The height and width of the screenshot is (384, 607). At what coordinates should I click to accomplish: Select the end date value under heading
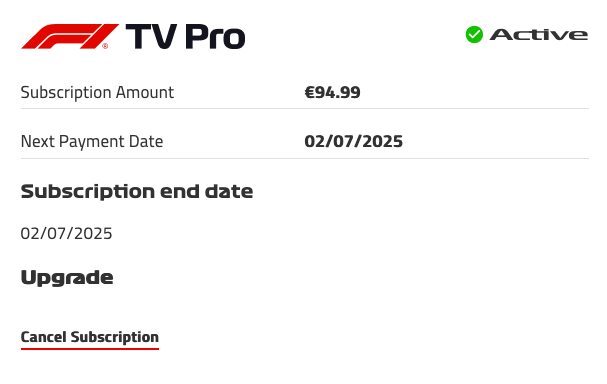click(x=66, y=233)
